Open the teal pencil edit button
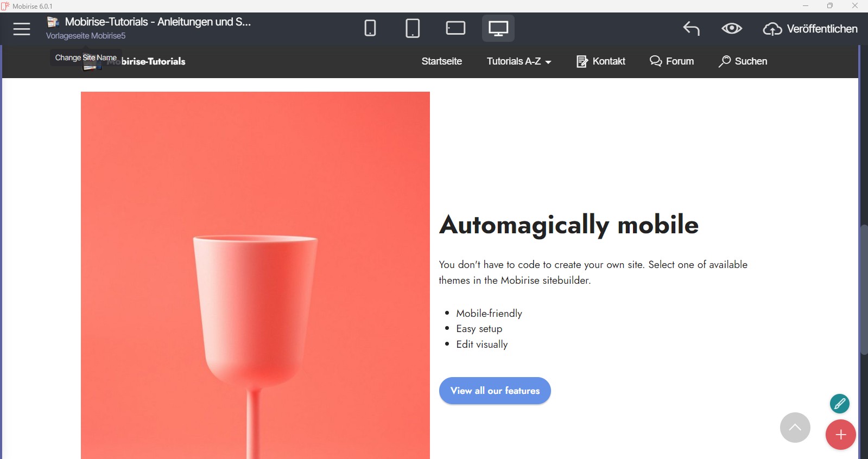This screenshot has width=868, height=459. point(839,404)
